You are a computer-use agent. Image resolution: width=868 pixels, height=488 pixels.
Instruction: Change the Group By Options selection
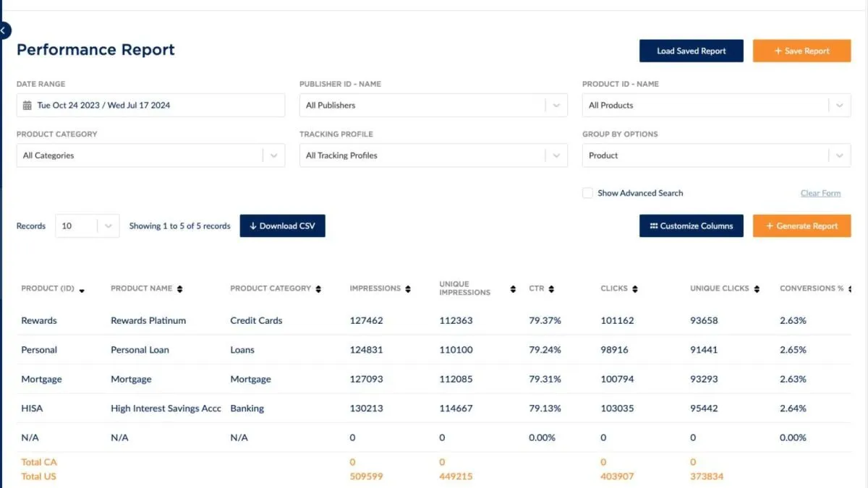pos(839,155)
